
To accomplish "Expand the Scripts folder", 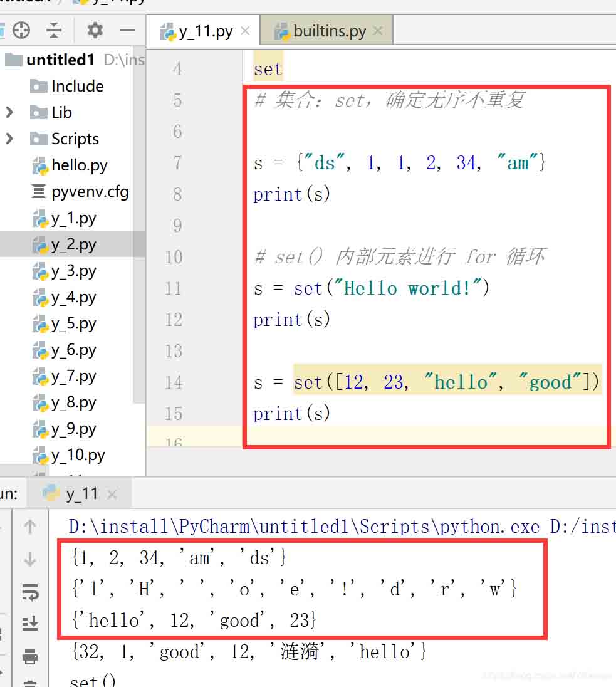I will 9,139.
